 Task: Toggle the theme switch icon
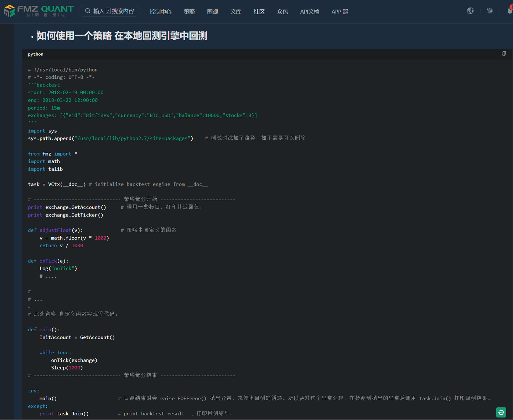point(490,11)
